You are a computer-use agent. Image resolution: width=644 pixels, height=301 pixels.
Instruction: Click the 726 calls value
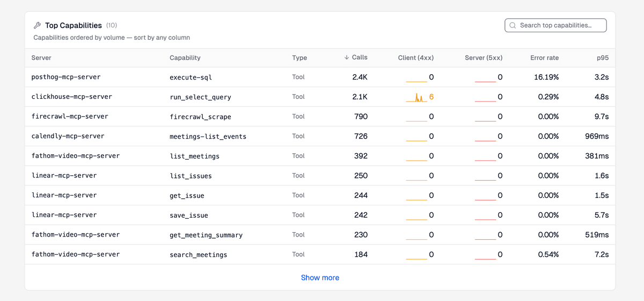pos(361,136)
